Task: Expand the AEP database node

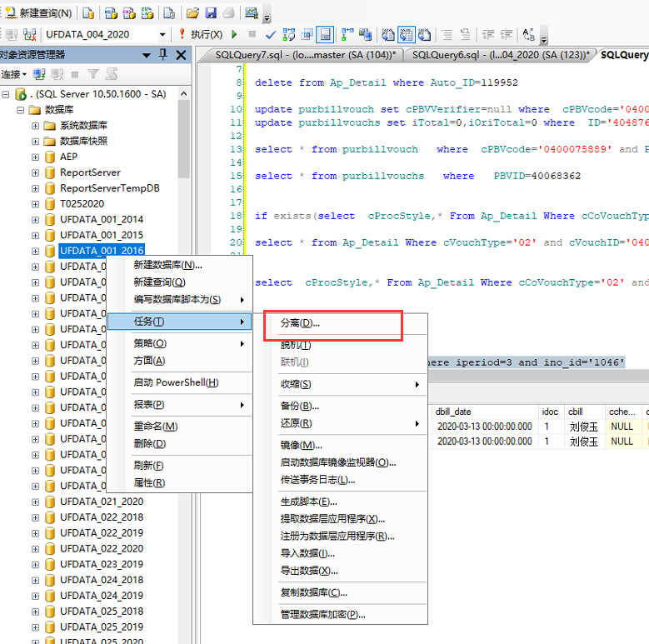Action: pyautogui.click(x=35, y=157)
